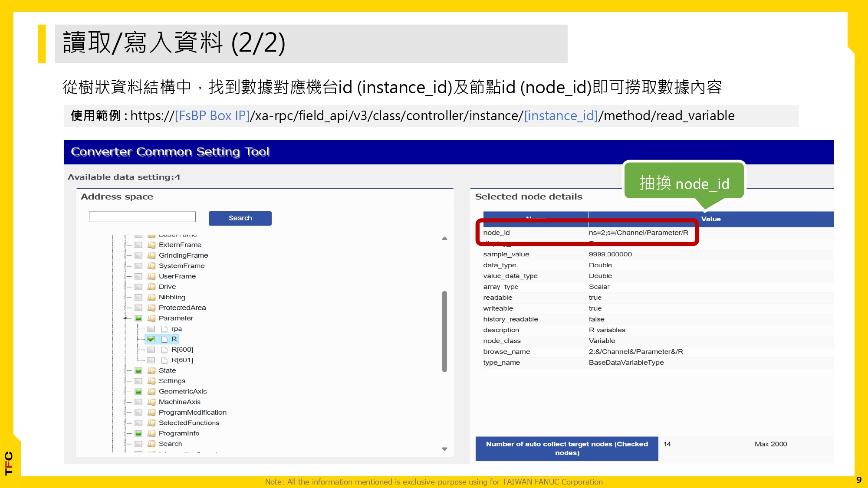Click the address space search field
Image resolution: width=868 pixels, height=488 pixels.
point(142,216)
